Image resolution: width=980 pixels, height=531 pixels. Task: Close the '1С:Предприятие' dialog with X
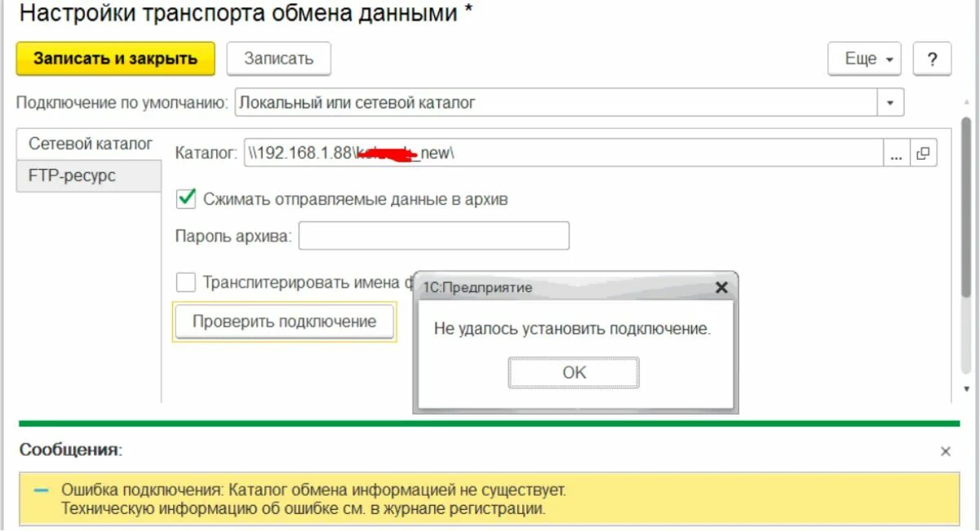click(721, 287)
